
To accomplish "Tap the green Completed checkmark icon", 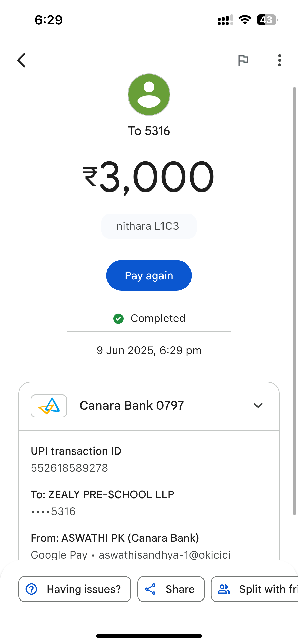I will tap(118, 318).
